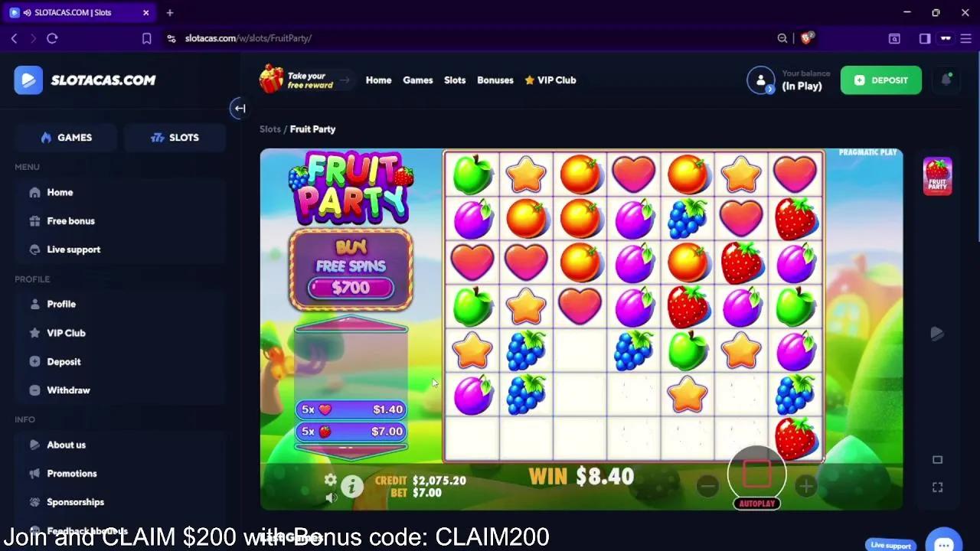Image resolution: width=980 pixels, height=551 pixels.
Task: Buy free spins for $700
Action: pos(351,269)
